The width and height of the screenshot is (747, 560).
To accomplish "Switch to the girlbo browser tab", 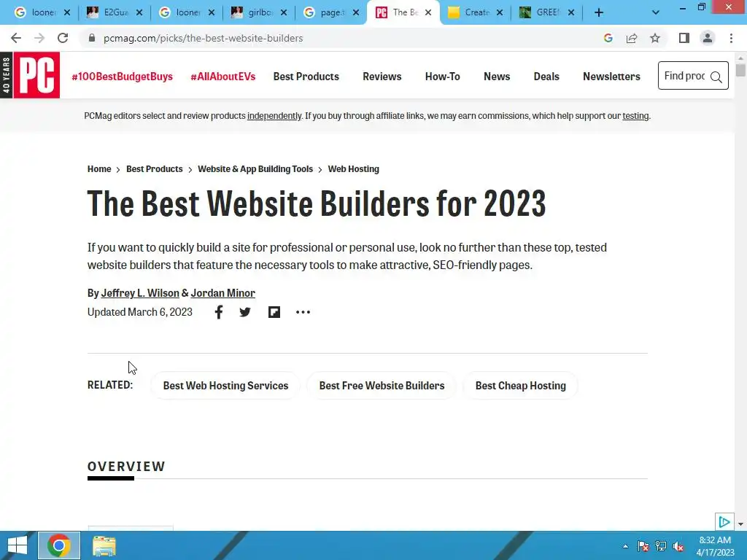I will (x=259, y=12).
